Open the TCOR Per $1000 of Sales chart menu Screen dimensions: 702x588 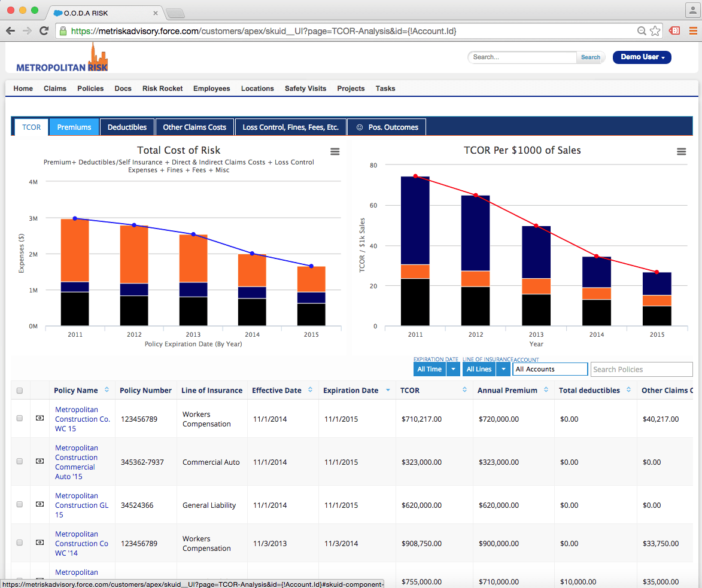[681, 152]
